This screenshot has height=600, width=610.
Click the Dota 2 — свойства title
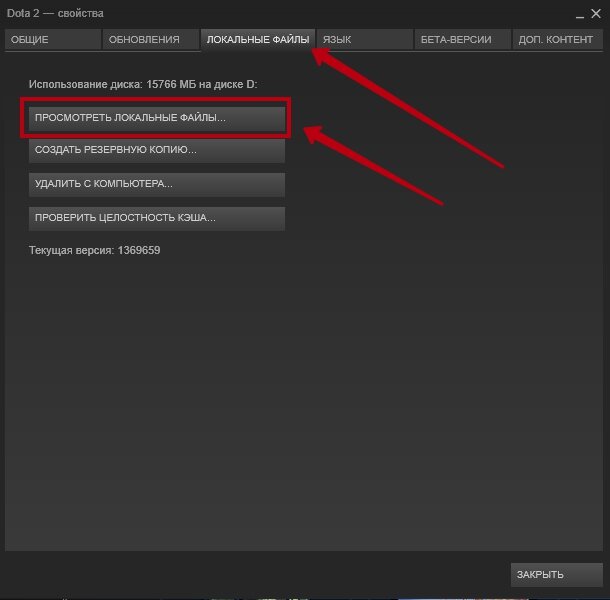pos(55,14)
